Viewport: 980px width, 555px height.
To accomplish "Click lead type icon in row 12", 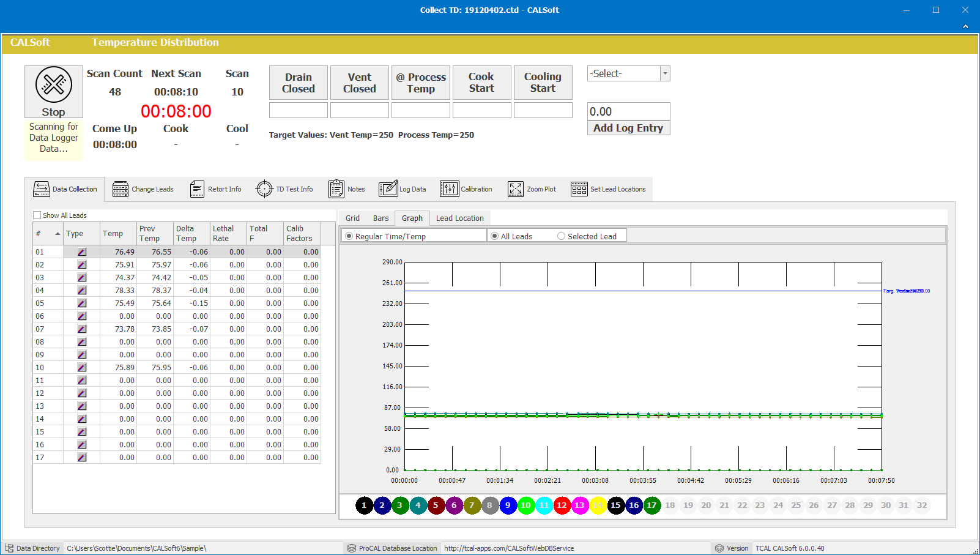I will (x=82, y=393).
